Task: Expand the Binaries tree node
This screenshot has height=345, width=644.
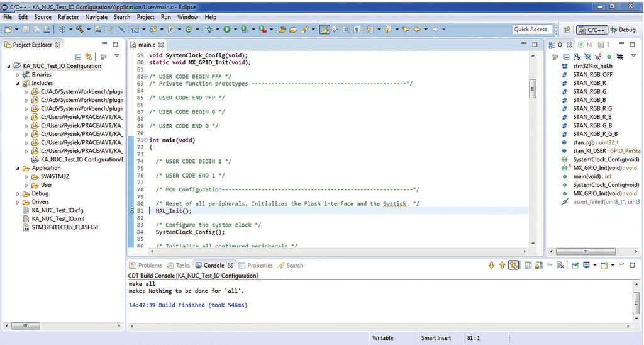Action: pyautogui.click(x=18, y=75)
